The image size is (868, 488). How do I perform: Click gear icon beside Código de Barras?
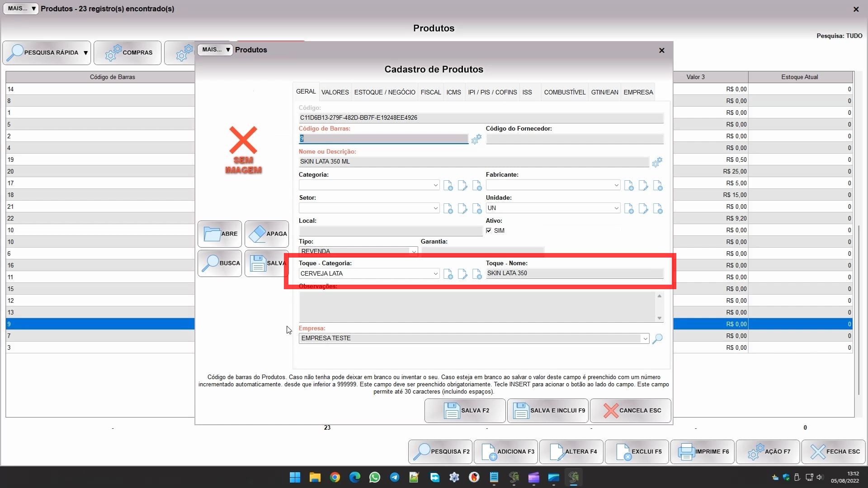pos(476,139)
